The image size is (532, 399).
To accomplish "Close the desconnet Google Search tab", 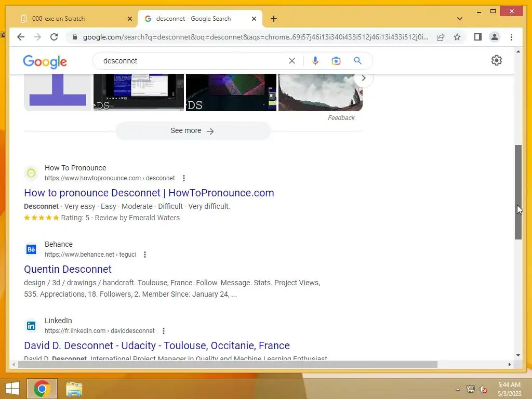I will click(254, 19).
